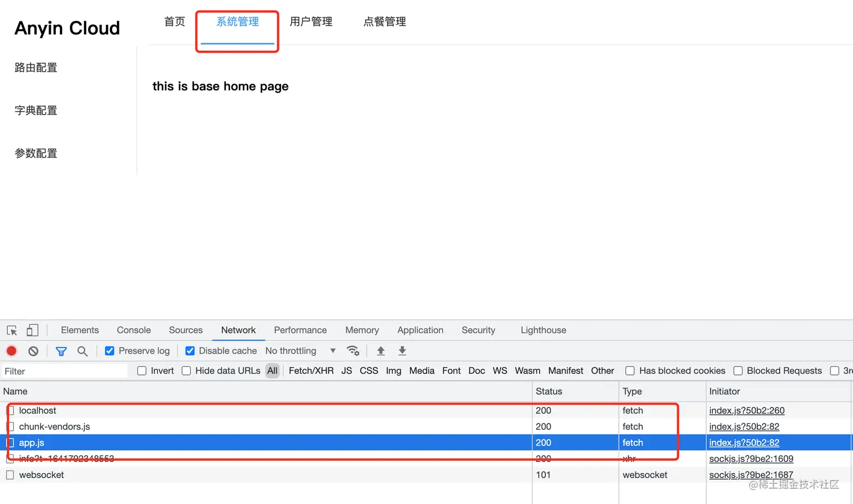The image size is (853, 504).
Task: Focus the network Filter text field
Action: (64, 371)
